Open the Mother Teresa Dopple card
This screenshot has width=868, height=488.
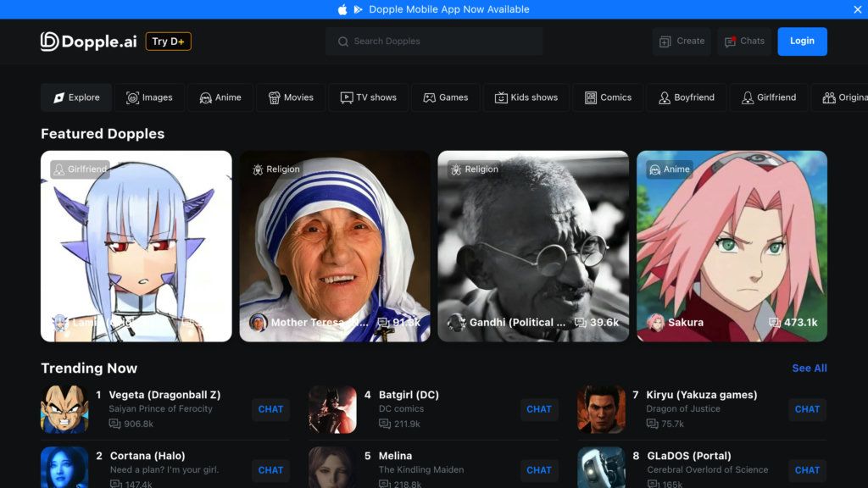[334, 246]
